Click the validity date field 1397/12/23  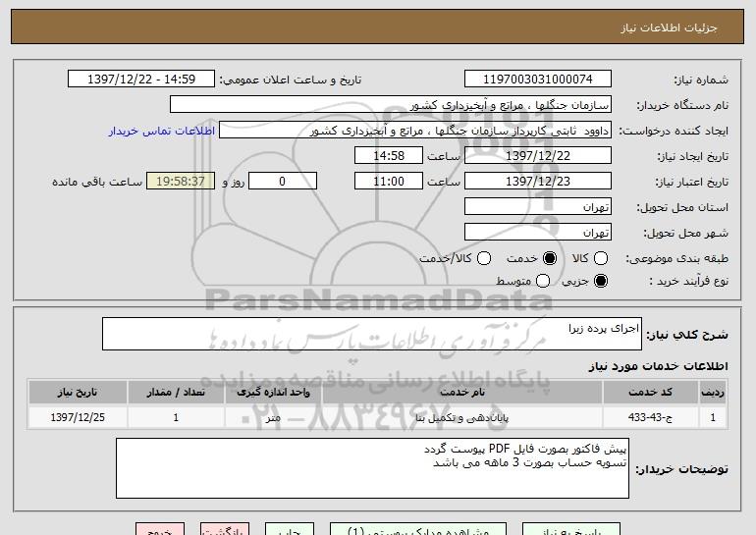click(x=538, y=182)
